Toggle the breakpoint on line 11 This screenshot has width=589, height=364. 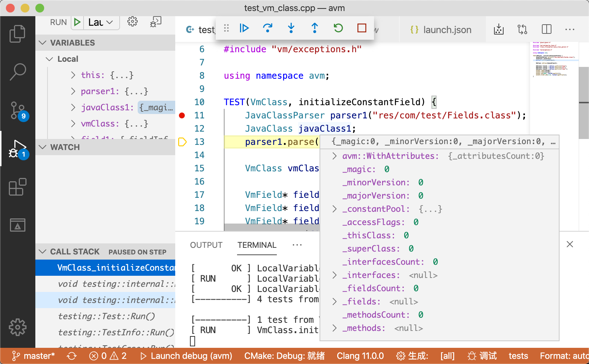pos(182,115)
